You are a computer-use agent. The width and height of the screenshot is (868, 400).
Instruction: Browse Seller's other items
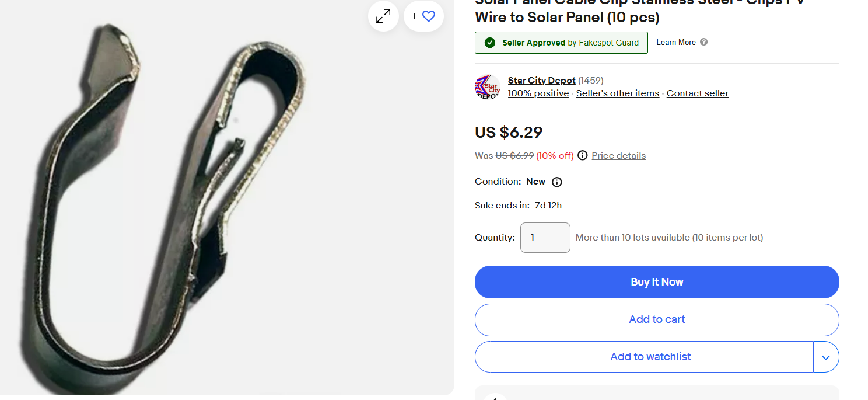(617, 93)
